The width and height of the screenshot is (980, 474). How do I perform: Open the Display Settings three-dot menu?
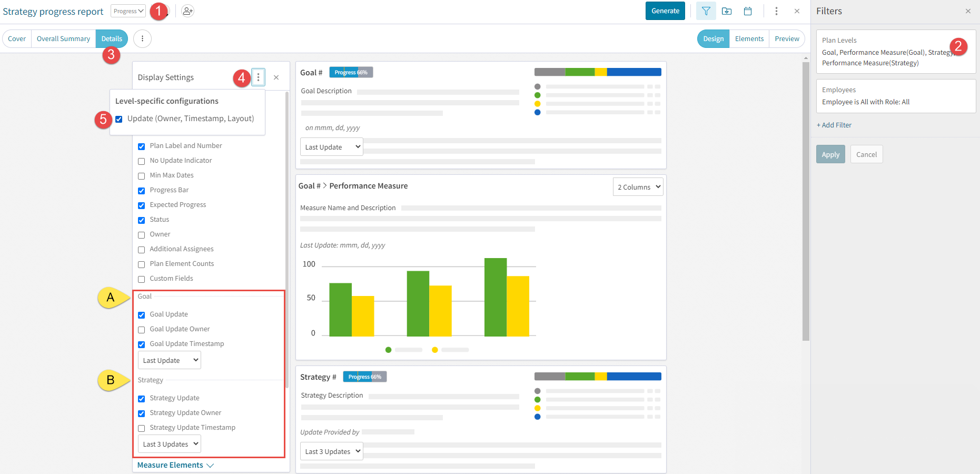258,77
